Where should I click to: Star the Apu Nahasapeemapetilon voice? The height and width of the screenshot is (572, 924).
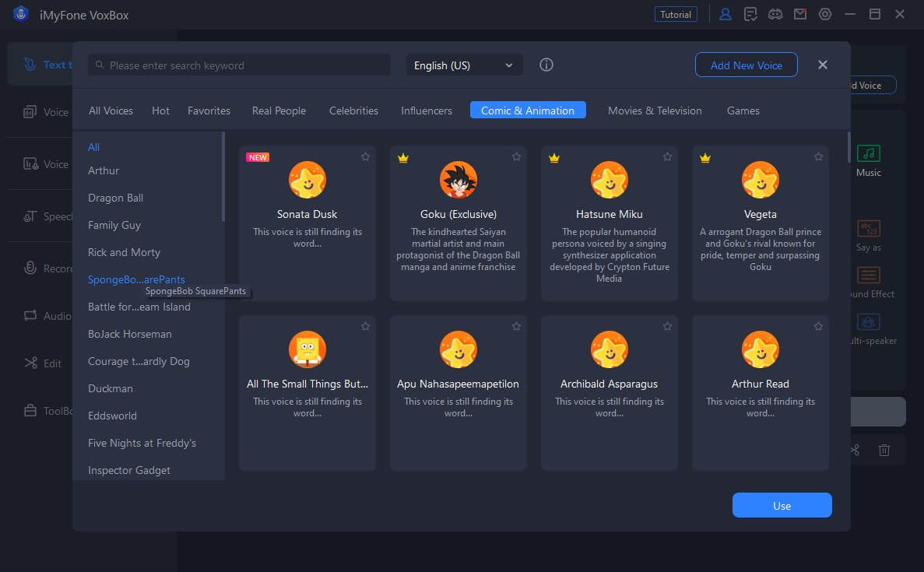click(x=516, y=326)
